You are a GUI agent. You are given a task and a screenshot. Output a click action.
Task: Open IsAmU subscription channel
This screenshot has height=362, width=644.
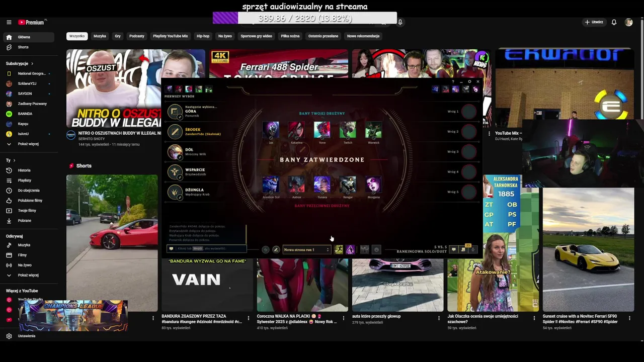tap(29, 134)
